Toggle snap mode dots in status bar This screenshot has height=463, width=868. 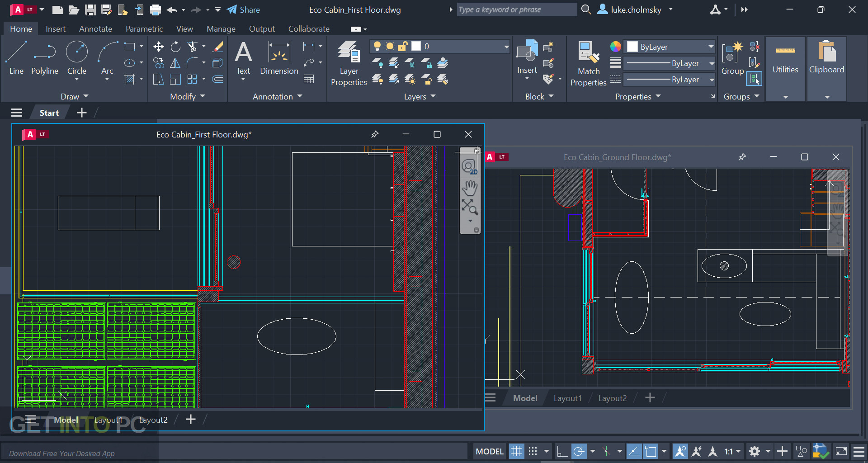533,451
